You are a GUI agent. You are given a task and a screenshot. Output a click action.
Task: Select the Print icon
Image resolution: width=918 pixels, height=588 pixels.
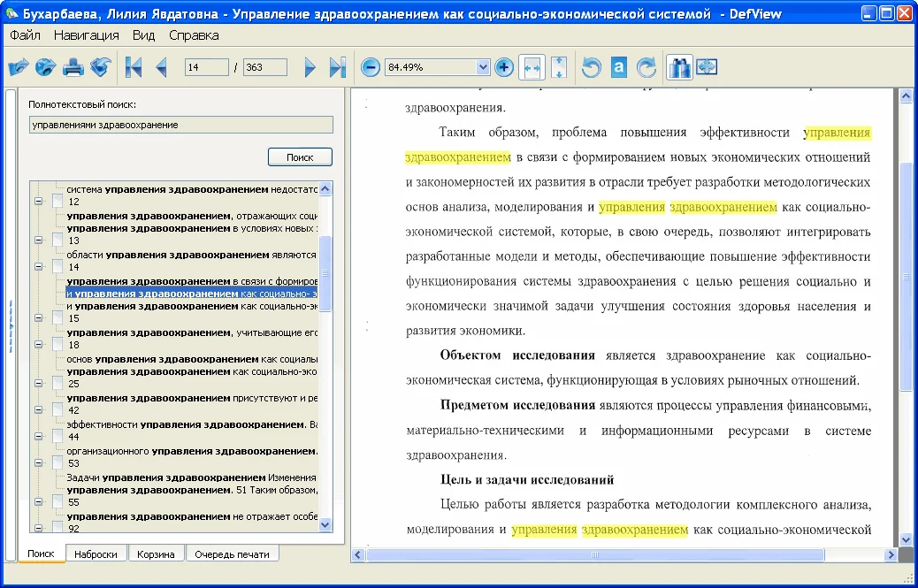click(x=73, y=66)
